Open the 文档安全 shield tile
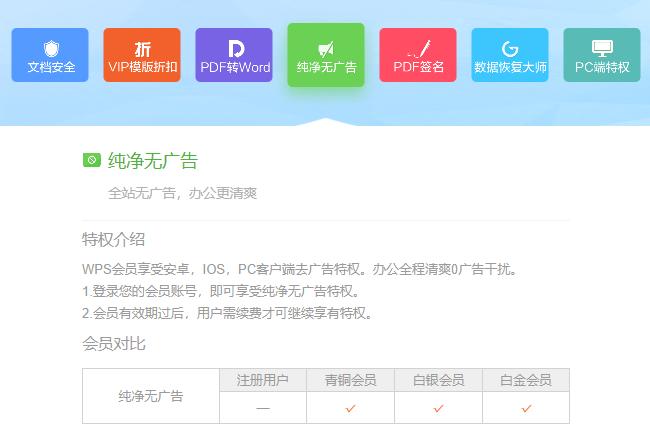650x448 pixels. tap(50, 55)
